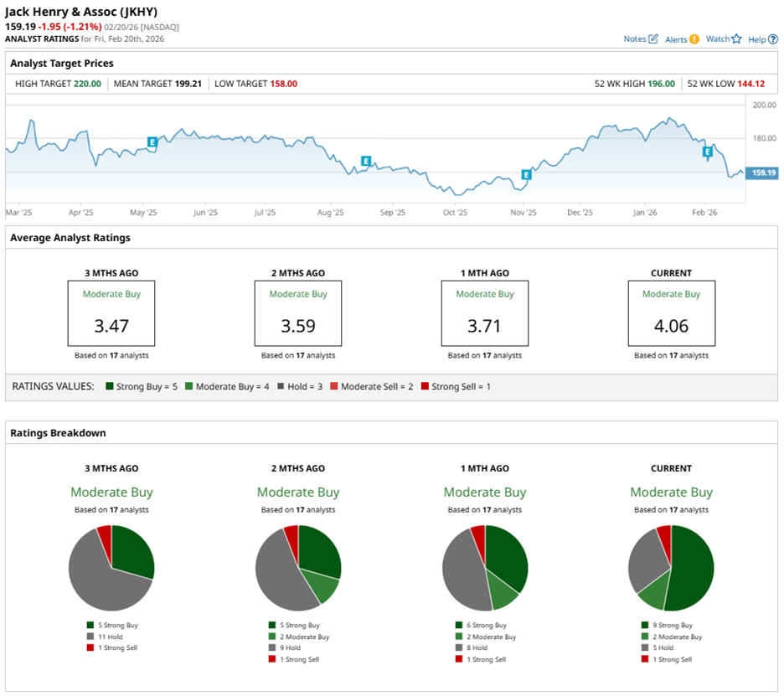Click the Strong Sell = 1 legend swatch

(x=425, y=386)
